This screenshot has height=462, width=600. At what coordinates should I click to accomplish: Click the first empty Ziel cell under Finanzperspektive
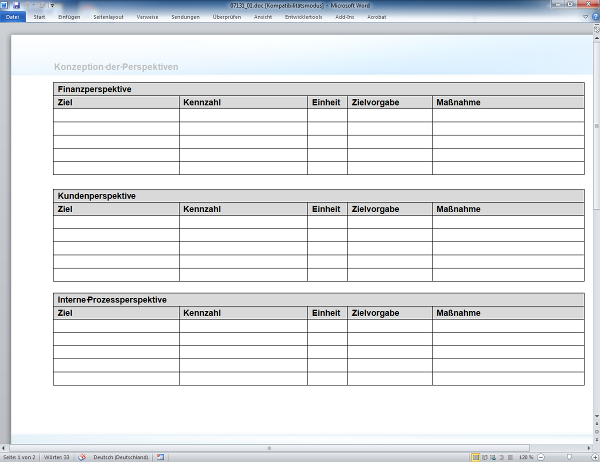(116, 115)
